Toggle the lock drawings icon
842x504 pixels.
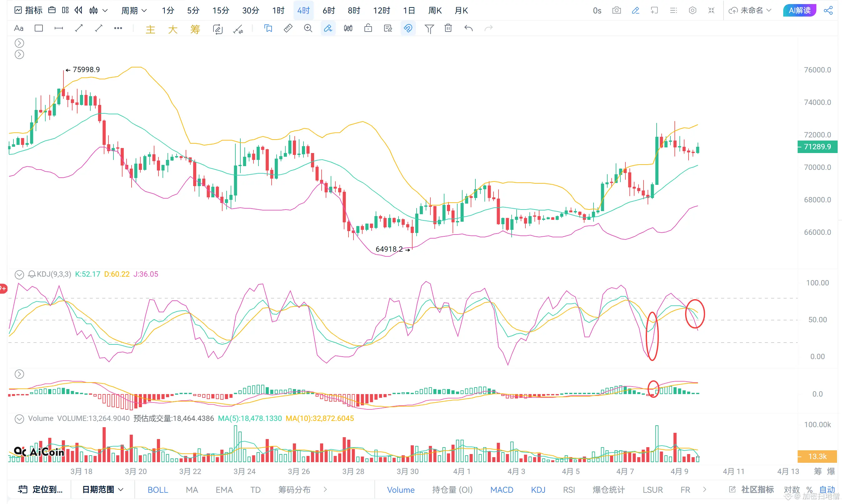tap(368, 28)
